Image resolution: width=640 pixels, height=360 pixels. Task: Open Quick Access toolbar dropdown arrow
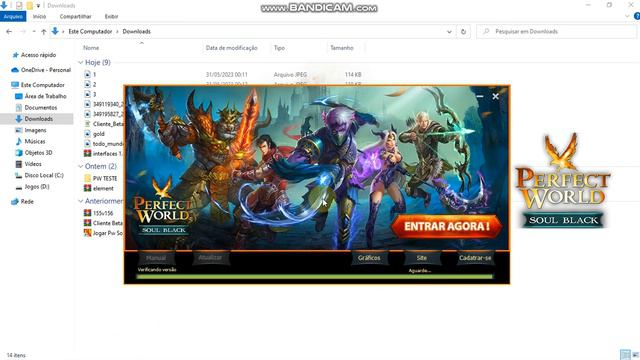coord(38,6)
